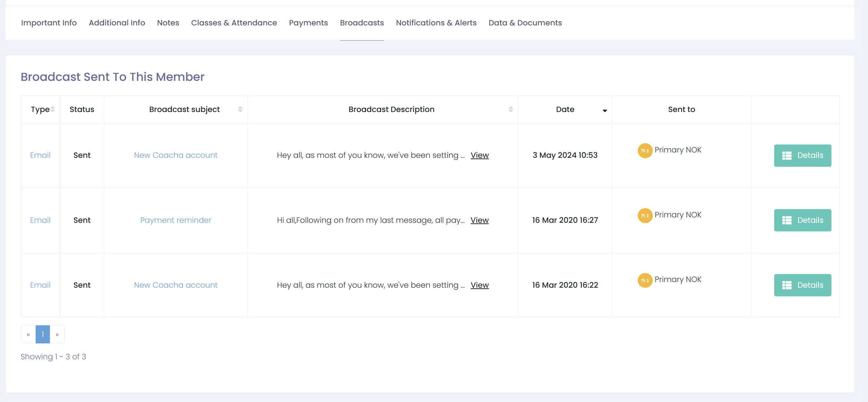This screenshot has width=868, height=402.
Task: Open Details for the Payment reminder broadcast
Action: 802,220
